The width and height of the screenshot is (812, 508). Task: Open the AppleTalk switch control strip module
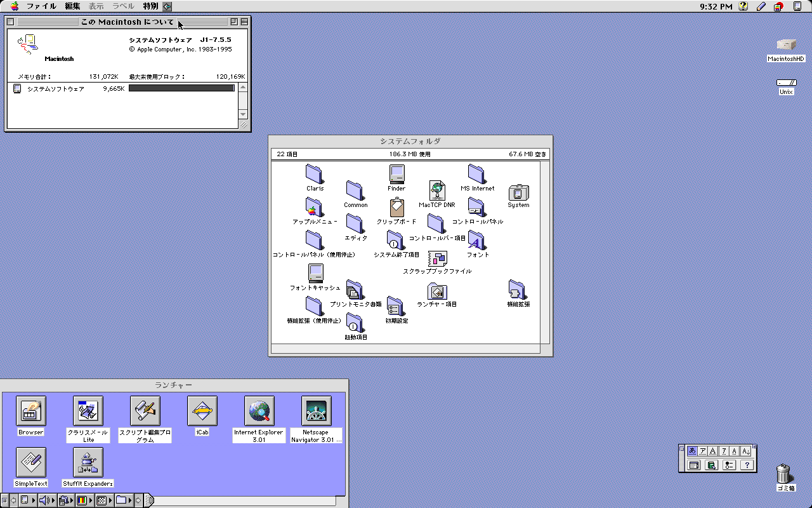pyautogui.click(x=28, y=500)
